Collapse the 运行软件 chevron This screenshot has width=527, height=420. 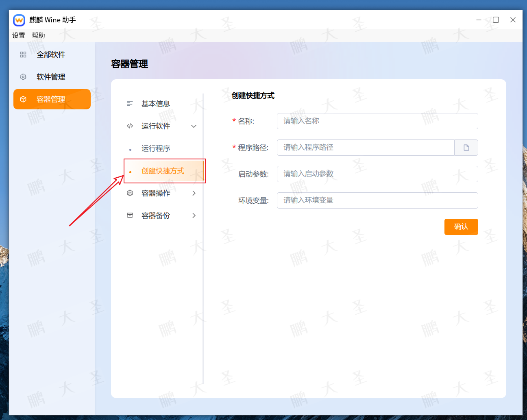(194, 126)
